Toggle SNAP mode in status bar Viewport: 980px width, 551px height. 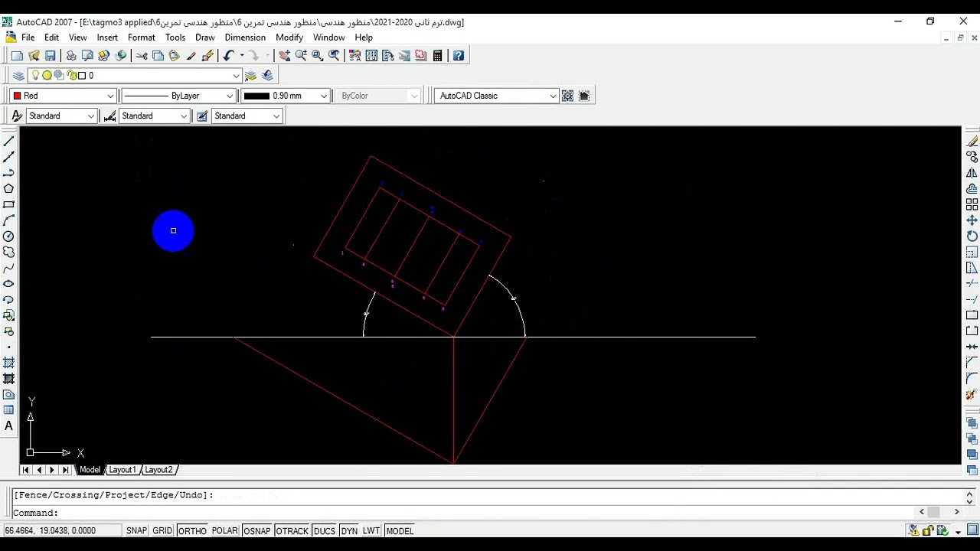136,530
